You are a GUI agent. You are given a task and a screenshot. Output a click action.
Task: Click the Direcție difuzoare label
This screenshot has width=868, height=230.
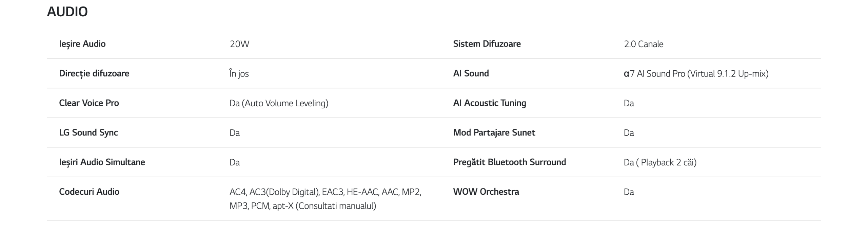click(x=94, y=73)
